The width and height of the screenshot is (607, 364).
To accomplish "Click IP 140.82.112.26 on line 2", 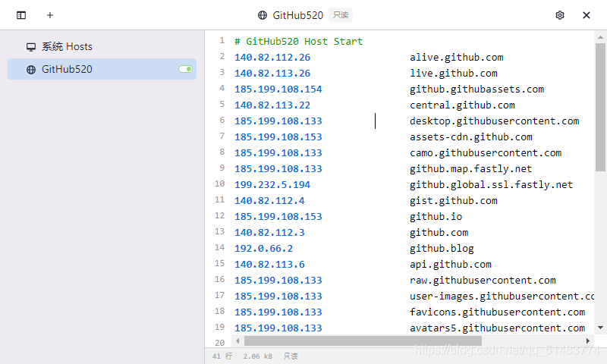I will [x=272, y=57].
